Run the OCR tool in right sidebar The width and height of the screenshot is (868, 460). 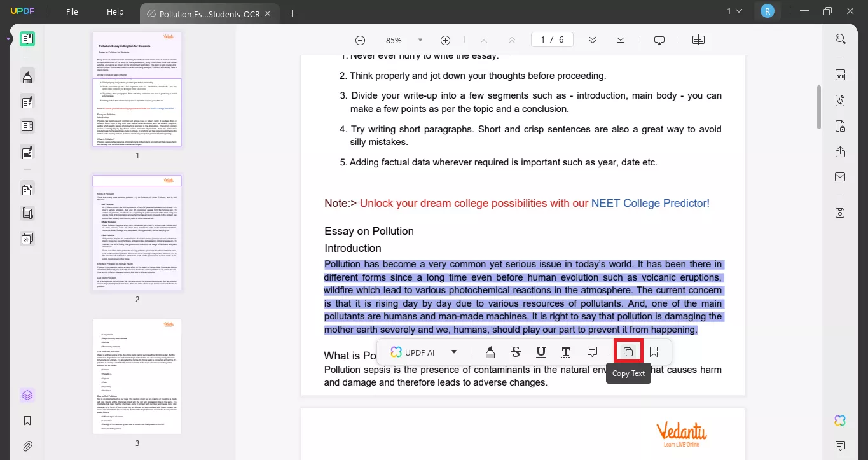pyautogui.click(x=841, y=76)
